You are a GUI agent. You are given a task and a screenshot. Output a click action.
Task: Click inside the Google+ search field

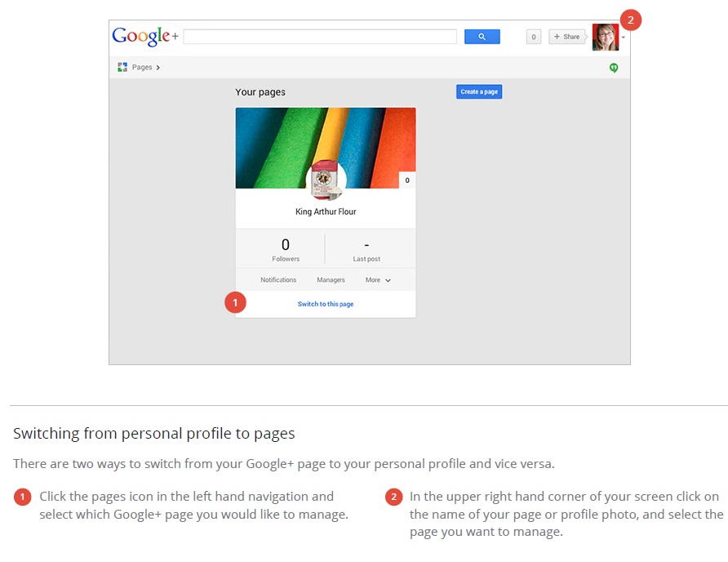click(x=320, y=37)
